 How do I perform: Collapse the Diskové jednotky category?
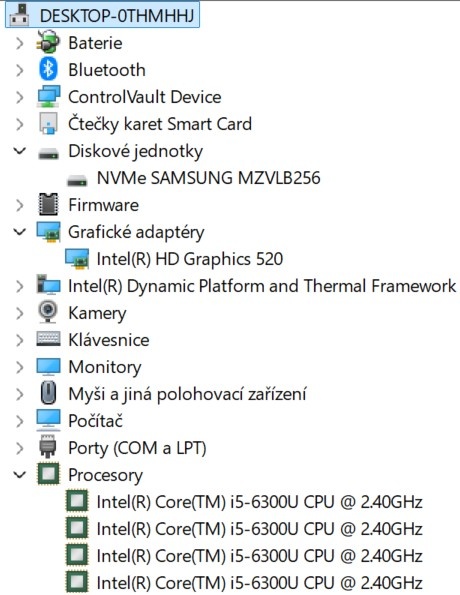coord(20,151)
